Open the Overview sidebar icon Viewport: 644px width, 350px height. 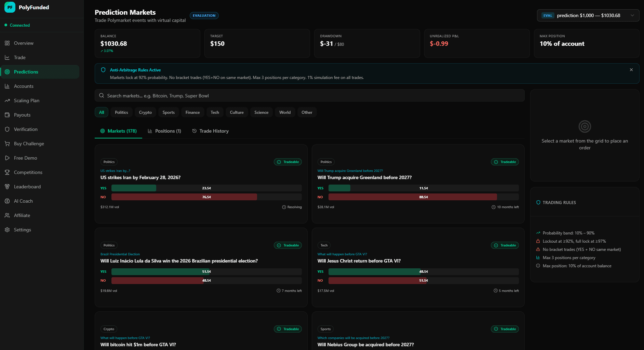[x=8, y=43]
